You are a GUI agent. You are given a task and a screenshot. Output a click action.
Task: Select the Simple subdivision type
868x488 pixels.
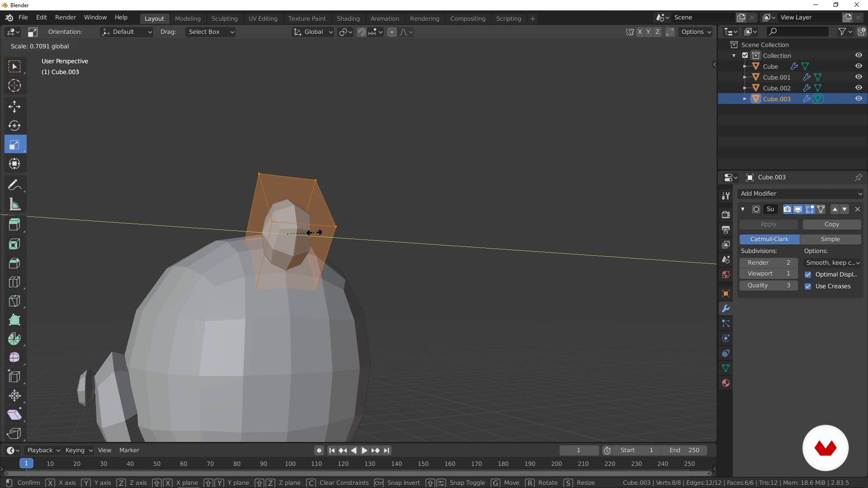click(830, 239)
